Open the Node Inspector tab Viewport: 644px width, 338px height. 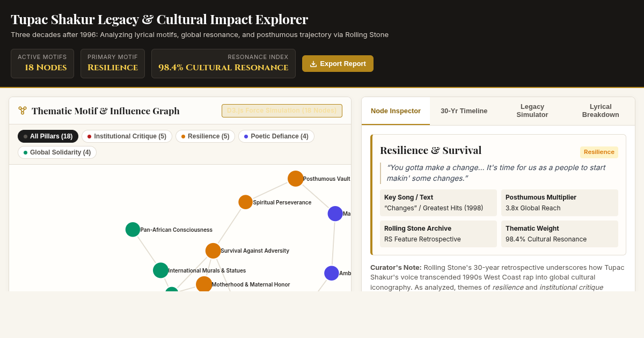point(396,111)
